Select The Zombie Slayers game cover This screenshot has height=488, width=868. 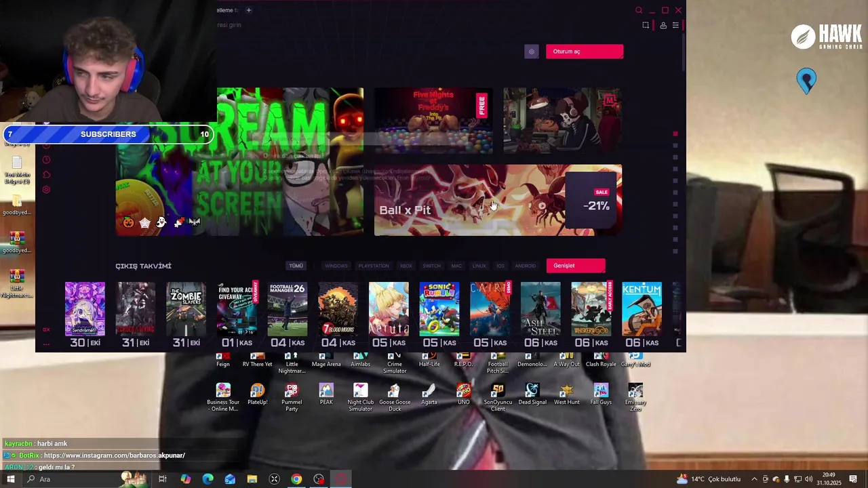186,309
